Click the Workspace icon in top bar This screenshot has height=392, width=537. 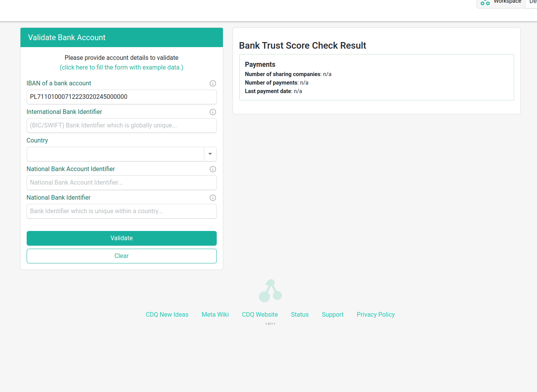(485, 2)
